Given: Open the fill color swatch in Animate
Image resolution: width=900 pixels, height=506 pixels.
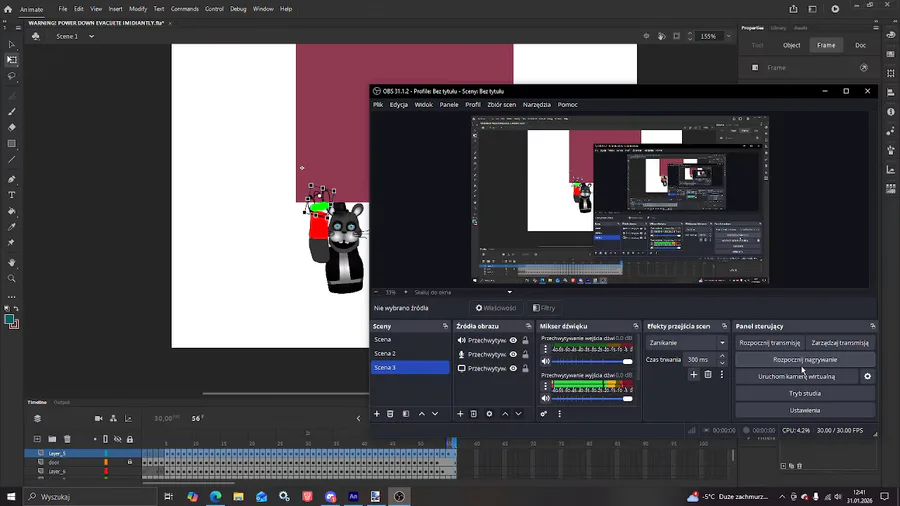Looking at the screenshot, I should pos(9,320).
